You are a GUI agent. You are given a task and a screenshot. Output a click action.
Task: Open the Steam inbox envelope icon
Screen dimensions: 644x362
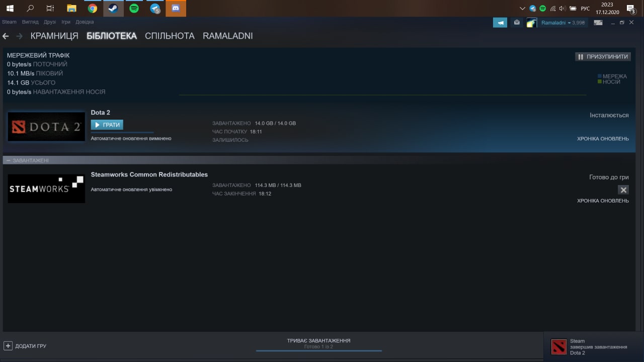[x=516, y=23]
